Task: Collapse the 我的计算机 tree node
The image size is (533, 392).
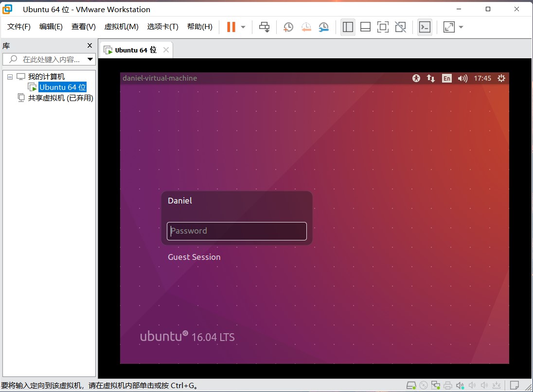Action: click(x=10, y=77)
